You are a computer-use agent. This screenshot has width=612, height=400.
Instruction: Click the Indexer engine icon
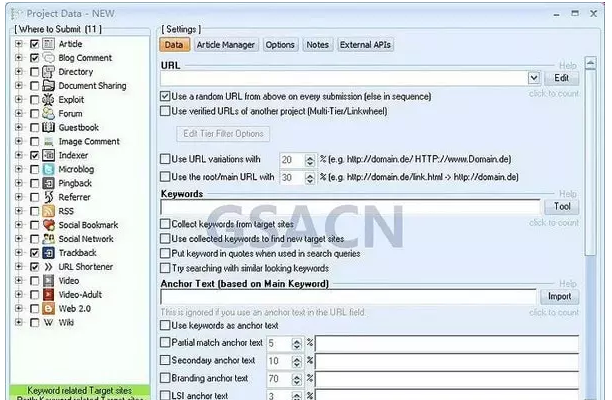click(x=48, y=155)
